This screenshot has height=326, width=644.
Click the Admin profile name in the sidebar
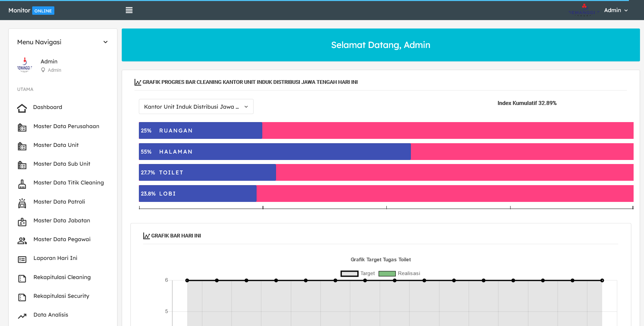click(49, 61)
